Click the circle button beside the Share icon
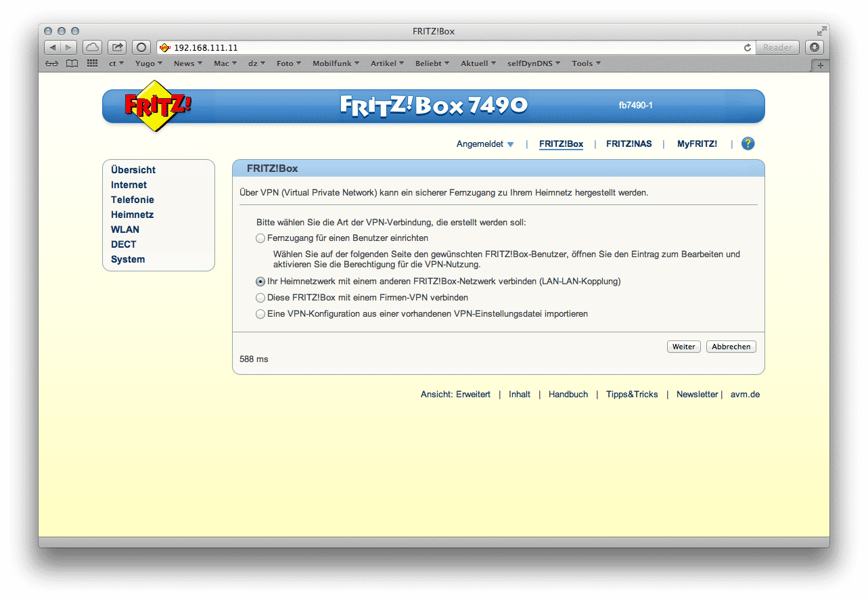 tap(141, 47)
